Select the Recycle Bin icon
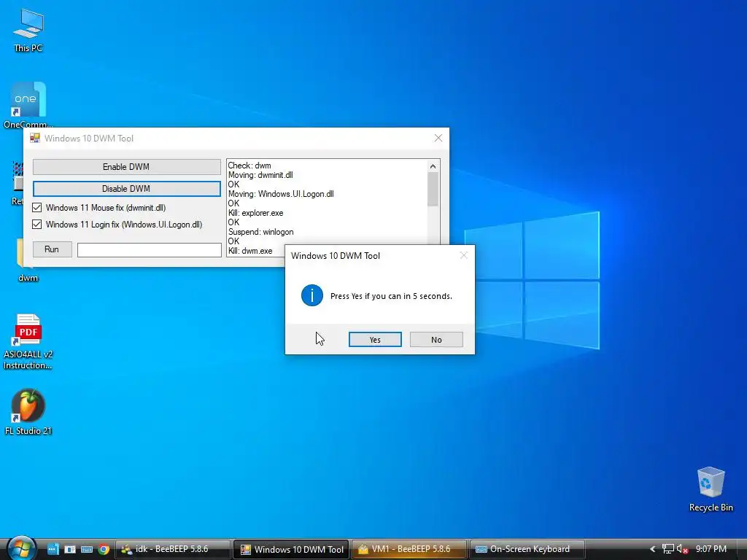 (711, 489)
